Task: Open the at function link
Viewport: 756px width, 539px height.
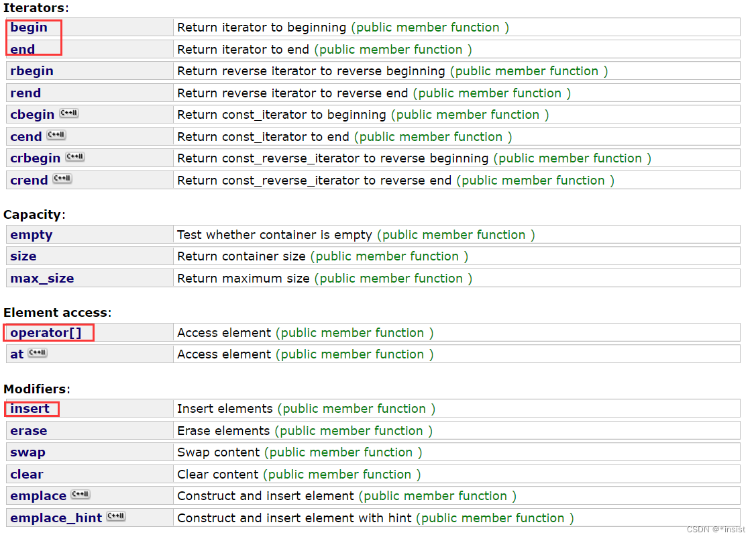Action: (x=17, y=354)
